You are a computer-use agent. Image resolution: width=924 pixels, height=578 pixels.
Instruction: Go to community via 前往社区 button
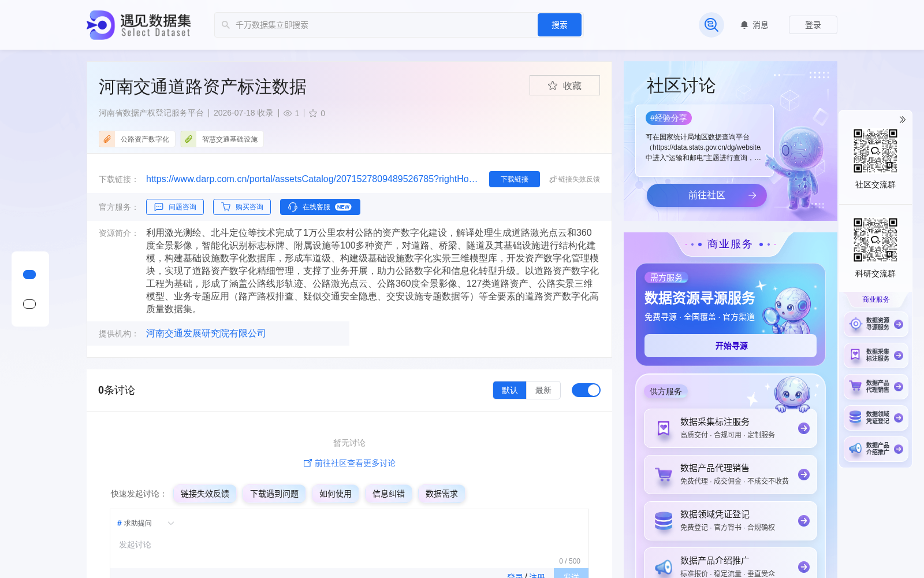(x=707, y=195)
